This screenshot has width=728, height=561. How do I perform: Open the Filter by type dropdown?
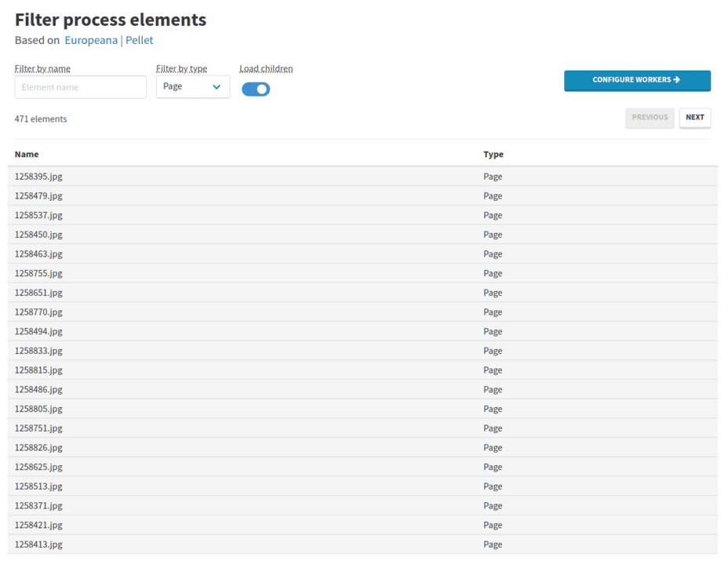point(193,86)
